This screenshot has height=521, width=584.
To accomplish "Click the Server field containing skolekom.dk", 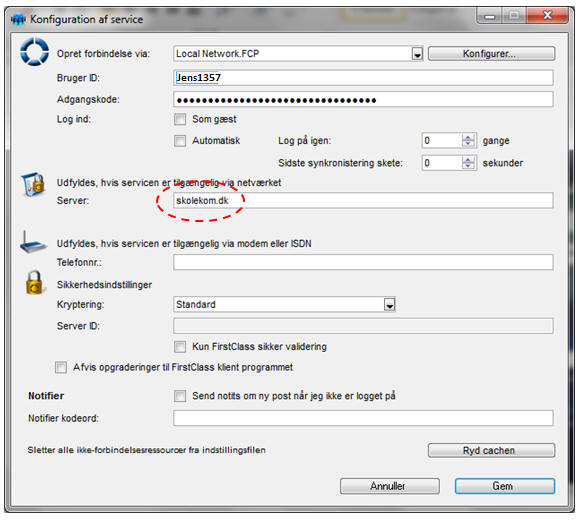I will coord(363,201).
